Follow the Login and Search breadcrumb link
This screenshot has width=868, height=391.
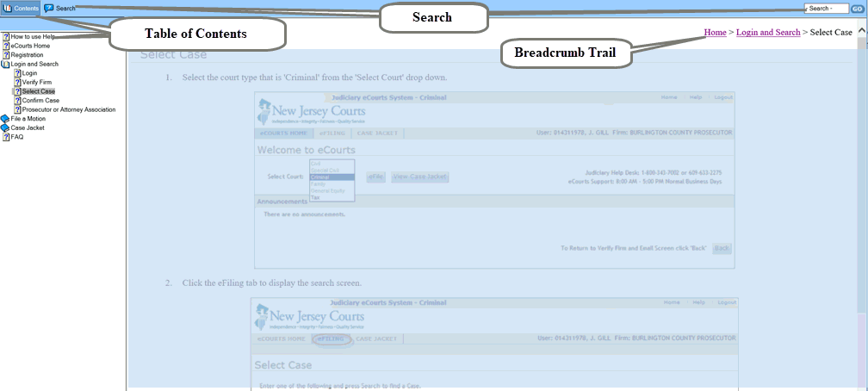768,32
